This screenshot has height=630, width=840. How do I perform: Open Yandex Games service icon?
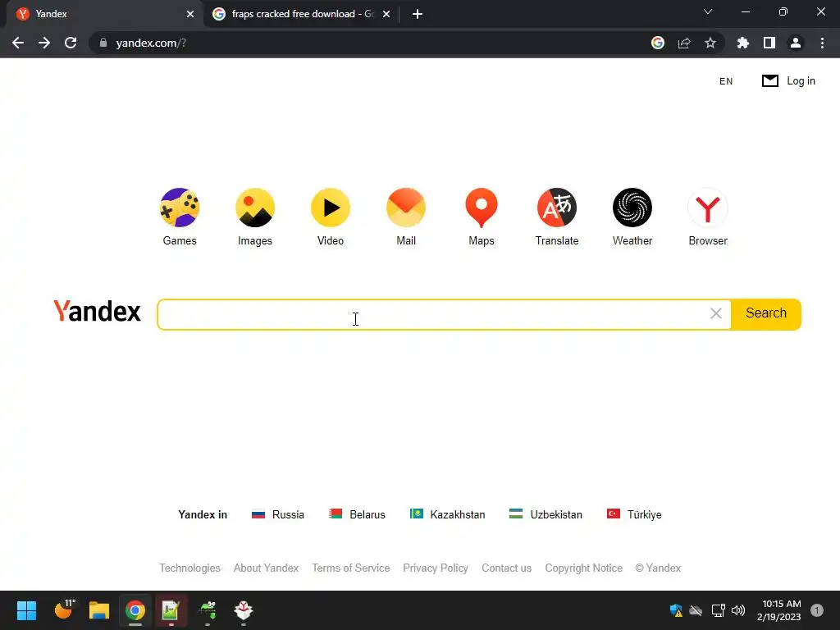(x=180, y=208)
